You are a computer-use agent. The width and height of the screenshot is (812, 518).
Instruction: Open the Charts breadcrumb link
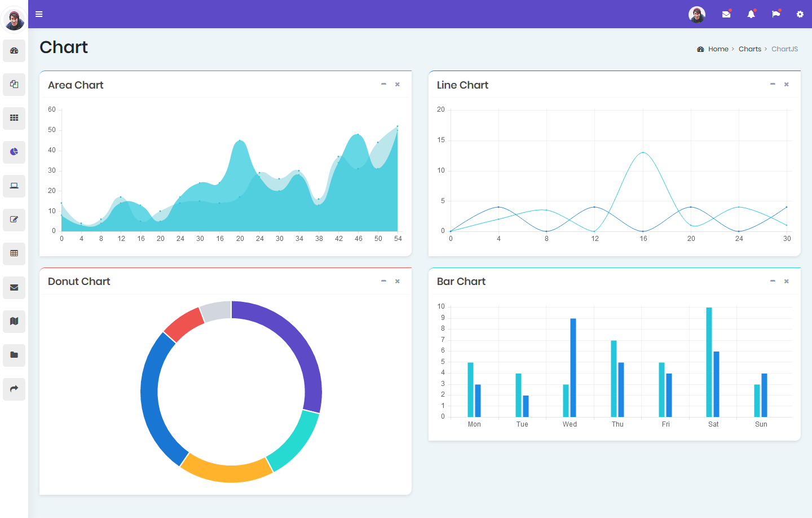(x=750, y=49)
